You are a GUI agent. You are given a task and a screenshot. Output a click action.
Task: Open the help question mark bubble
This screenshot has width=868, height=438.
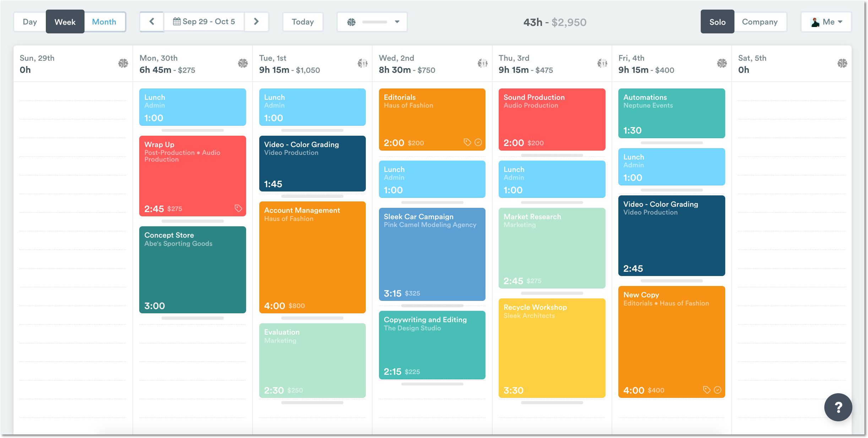(x=838, y=407)
